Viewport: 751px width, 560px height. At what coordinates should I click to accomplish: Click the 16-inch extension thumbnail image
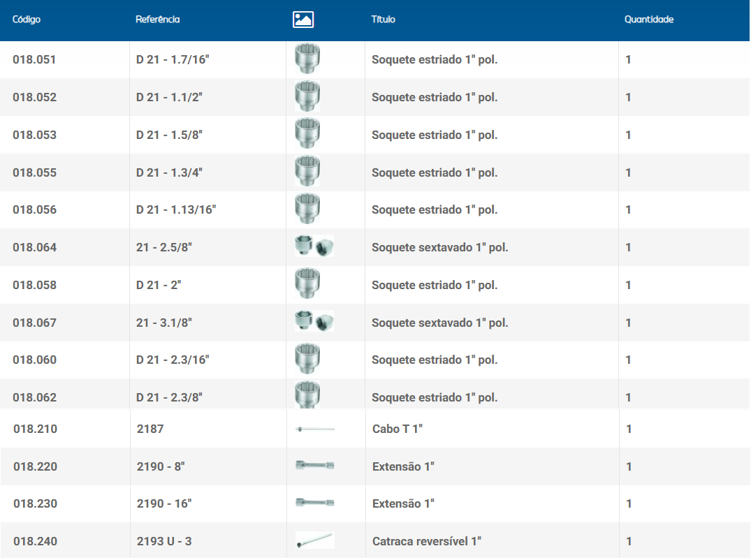pyautogui.click(x=314, y=503)
